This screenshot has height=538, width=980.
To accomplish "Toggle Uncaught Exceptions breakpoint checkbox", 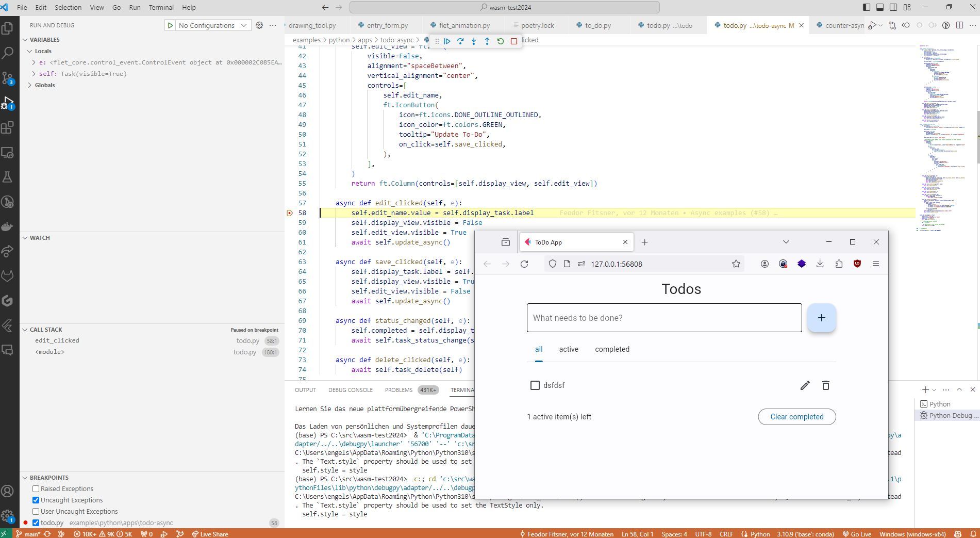I will (36, 500).
